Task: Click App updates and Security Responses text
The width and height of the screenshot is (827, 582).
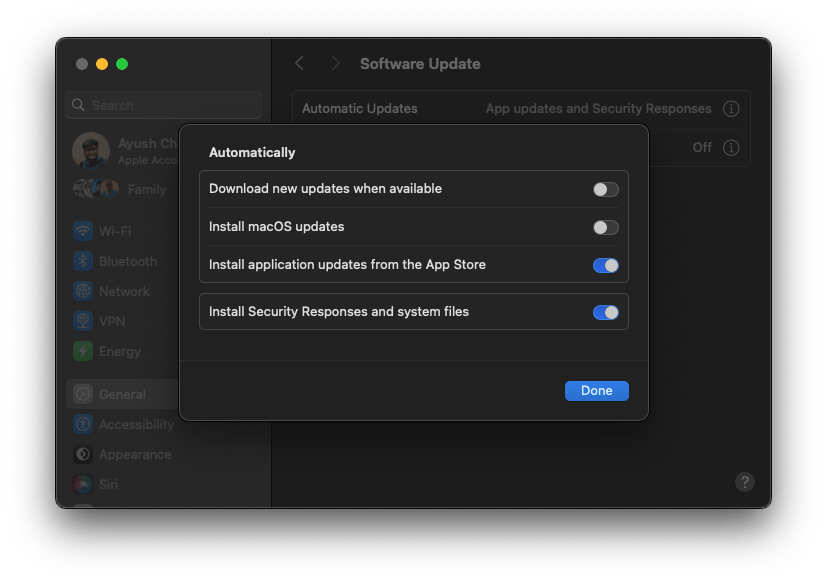Action: tap(598, 109)
